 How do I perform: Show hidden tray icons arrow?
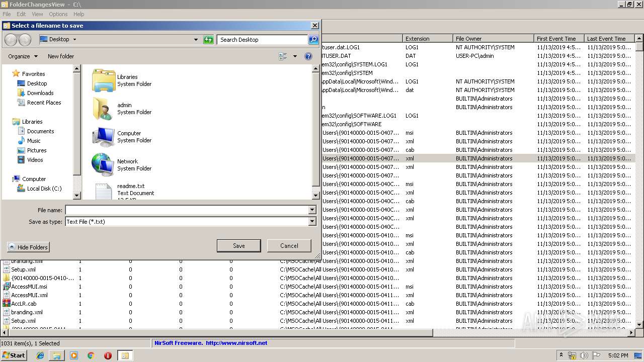(x=561, y=355)
